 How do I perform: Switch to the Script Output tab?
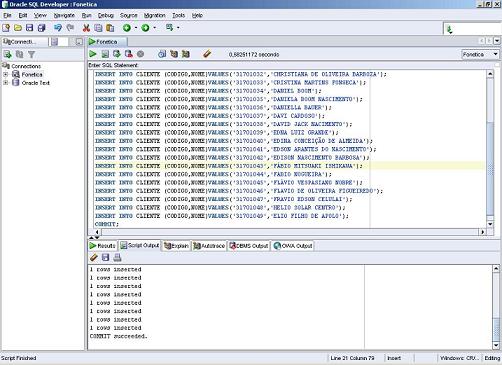pyautogui.click(x=140, y=246)
